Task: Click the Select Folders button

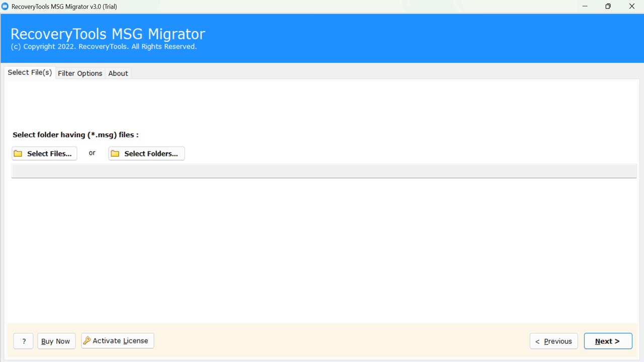Action: click(146, 153)
